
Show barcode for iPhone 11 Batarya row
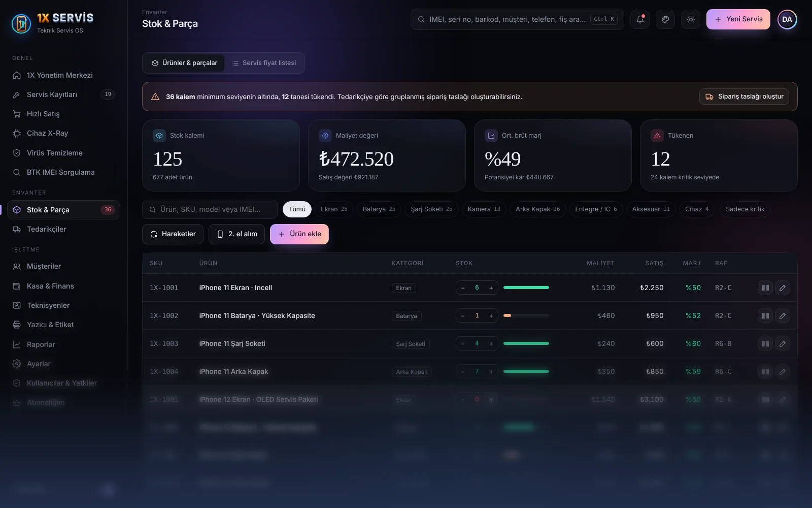(x=765, y=315)
